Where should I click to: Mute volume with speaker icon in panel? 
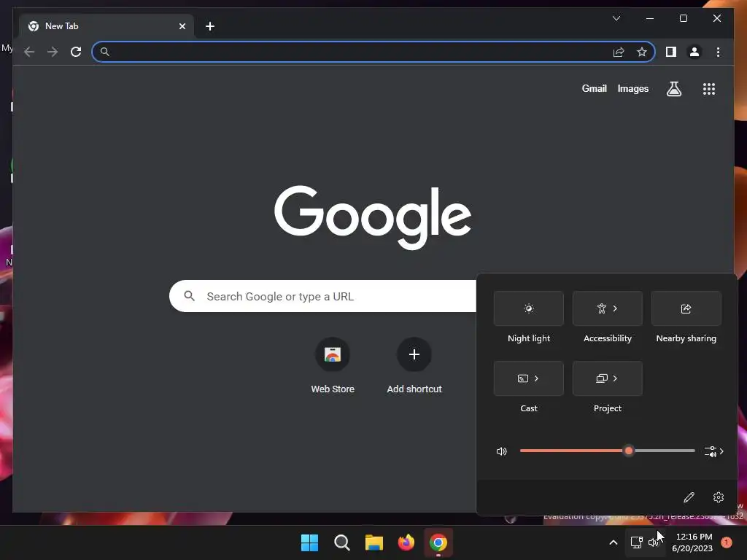pos(502,451)
